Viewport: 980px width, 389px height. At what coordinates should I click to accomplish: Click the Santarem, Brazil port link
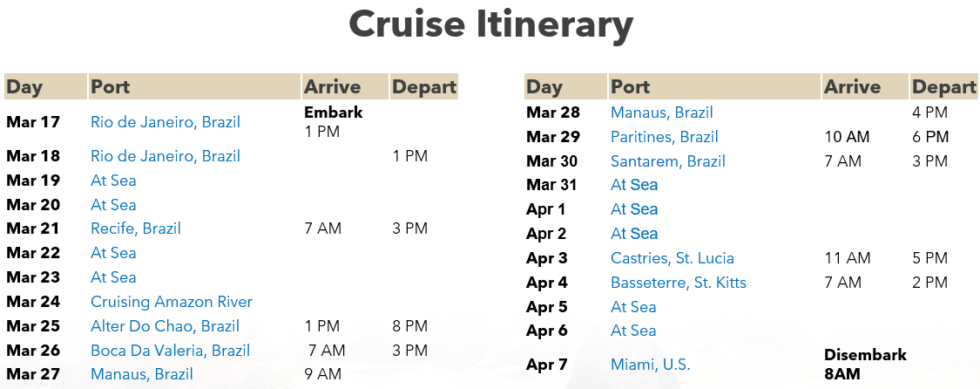[x=667, y=161]
